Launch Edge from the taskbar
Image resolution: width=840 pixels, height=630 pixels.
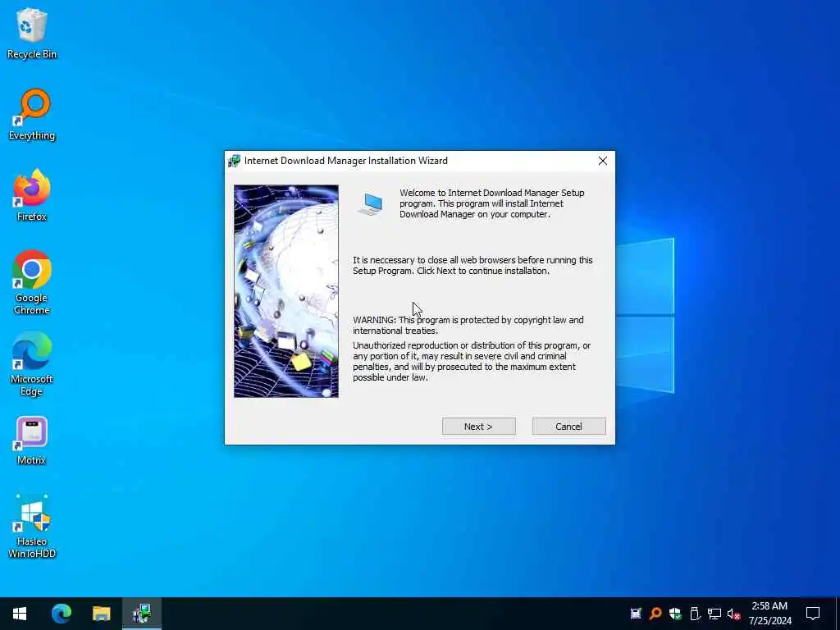coord(61,614)
